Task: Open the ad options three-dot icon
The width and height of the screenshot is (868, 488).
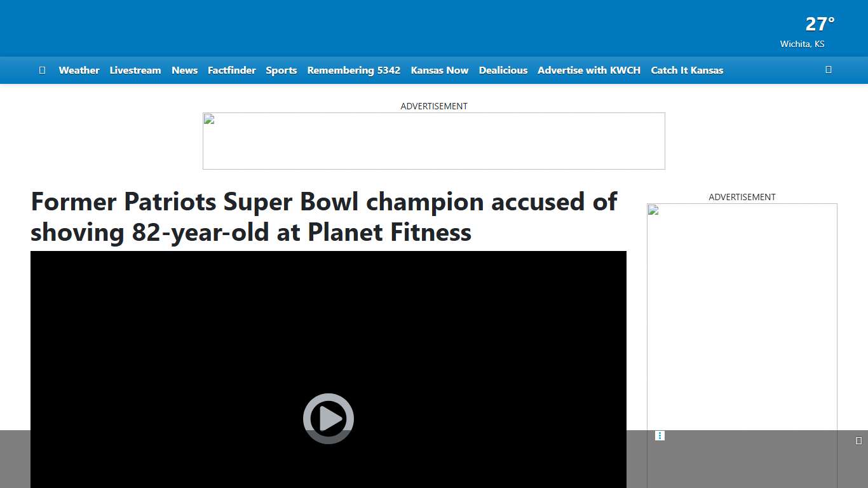Action: (660, 435)
